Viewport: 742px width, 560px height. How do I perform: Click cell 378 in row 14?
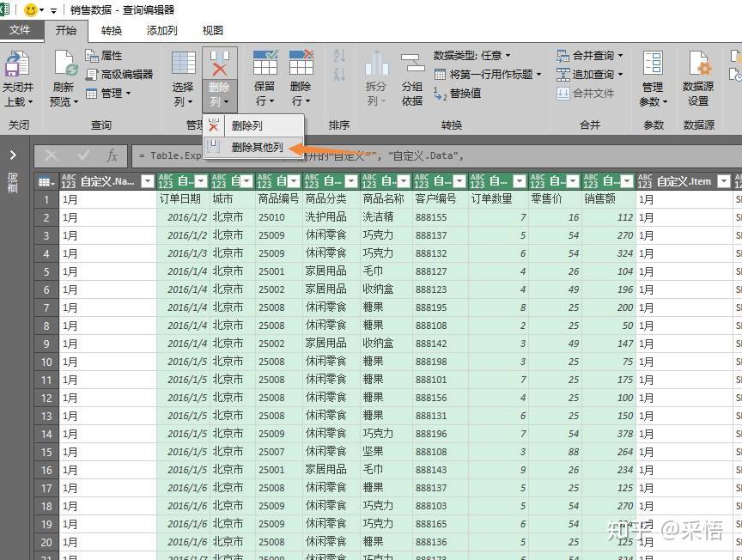[609, 434]
